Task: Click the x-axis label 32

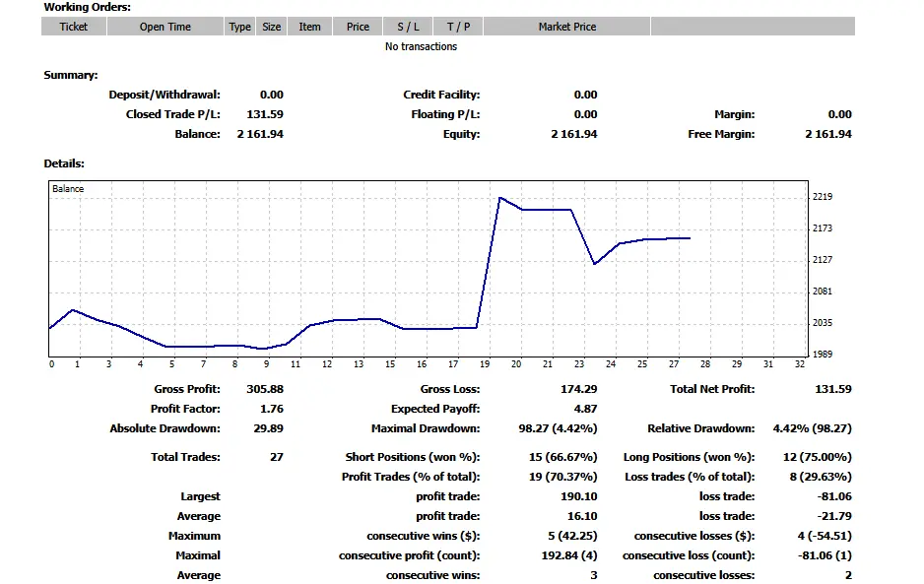Action: tap(799, 364)
